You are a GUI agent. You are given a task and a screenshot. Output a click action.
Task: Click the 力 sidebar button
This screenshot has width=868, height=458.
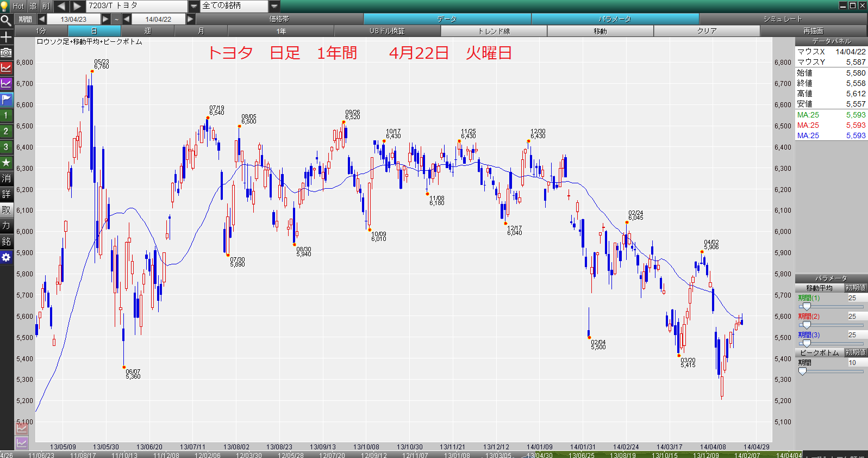tap(6, 226)
